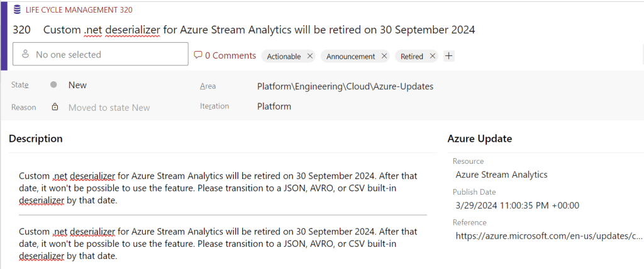Click the Publish Date value field
Screen dimensions: 644x269
point(517,205)
